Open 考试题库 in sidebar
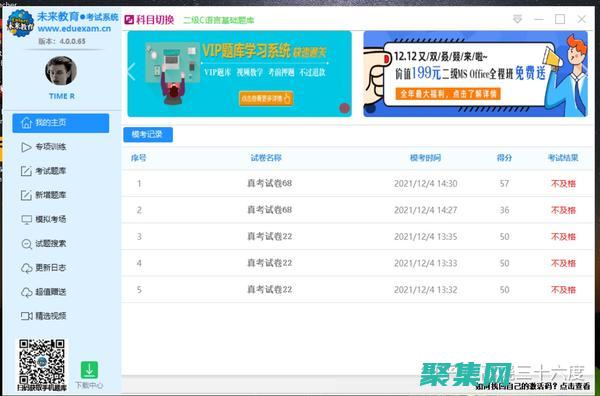600x396 pixels. pos(51,171)
